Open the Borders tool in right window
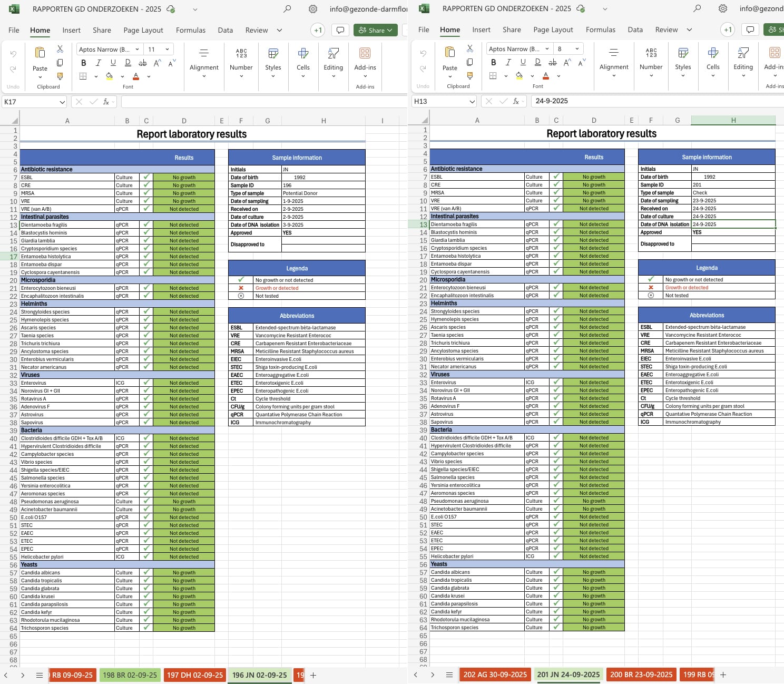This screenshot has height=684, width=784. coord(493,76)
